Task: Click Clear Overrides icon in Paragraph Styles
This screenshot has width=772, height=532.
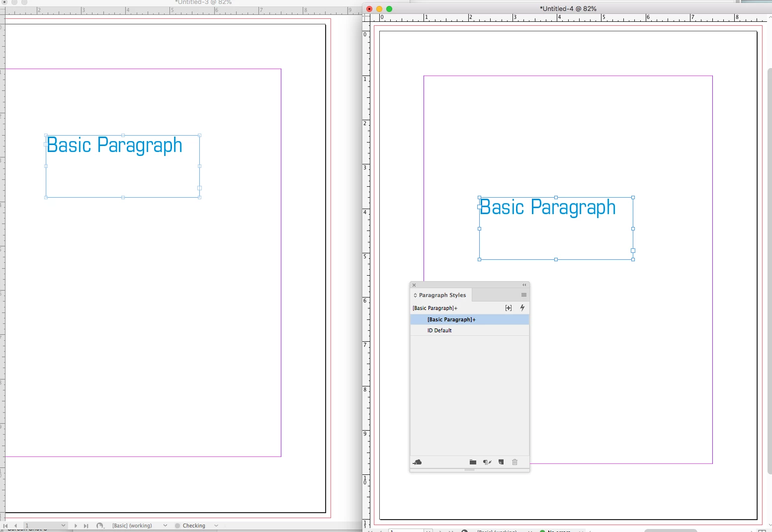Action: click(487, 462)
